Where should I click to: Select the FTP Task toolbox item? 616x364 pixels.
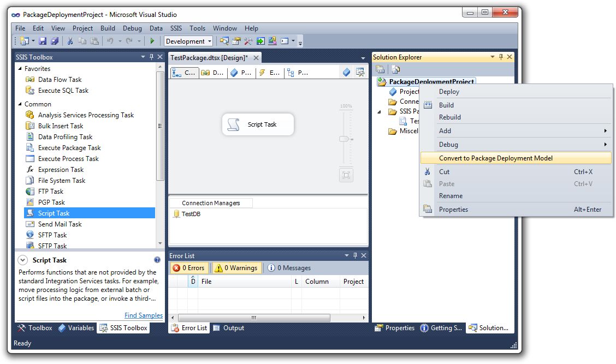click(x=50, y=191)
